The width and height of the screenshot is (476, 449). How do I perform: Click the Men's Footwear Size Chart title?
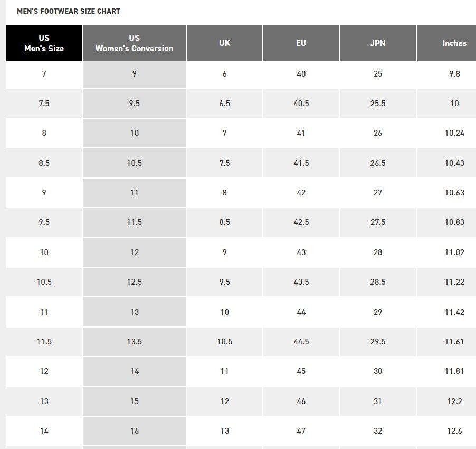[x=69, y=11]
